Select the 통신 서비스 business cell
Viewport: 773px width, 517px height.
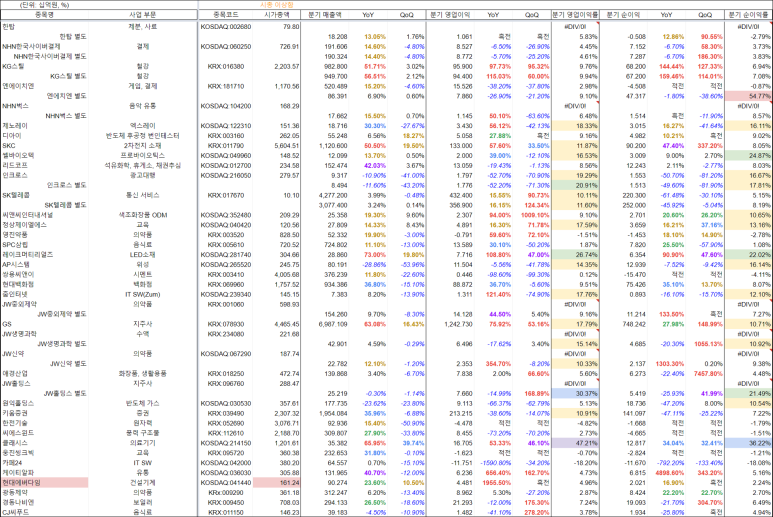click(142, 195)
